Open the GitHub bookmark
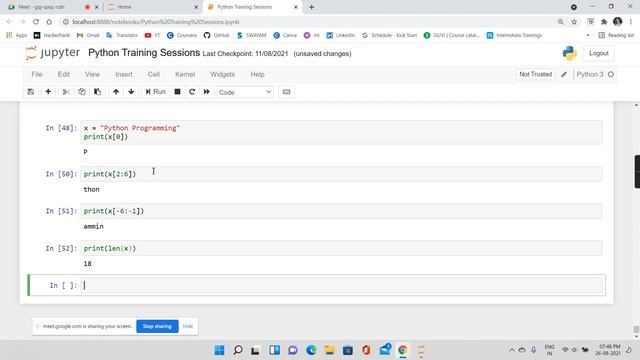This screenshot has width=640, height=360. (x=216, y=36)
